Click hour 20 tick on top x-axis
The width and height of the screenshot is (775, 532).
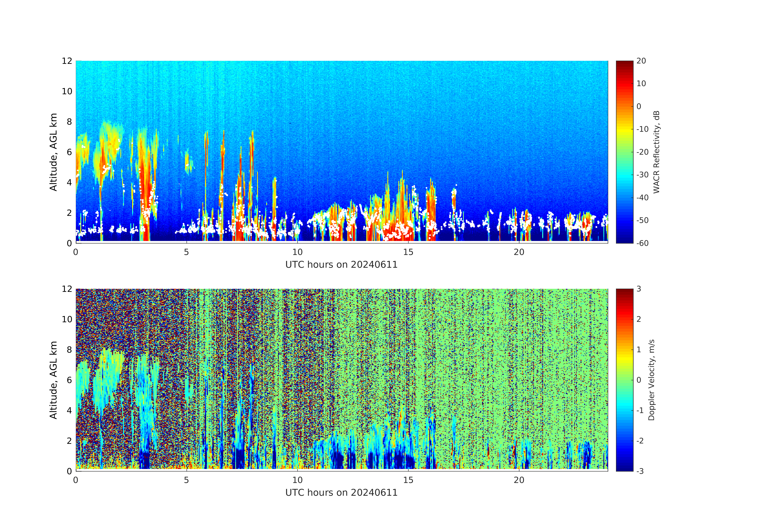point(519,252)
